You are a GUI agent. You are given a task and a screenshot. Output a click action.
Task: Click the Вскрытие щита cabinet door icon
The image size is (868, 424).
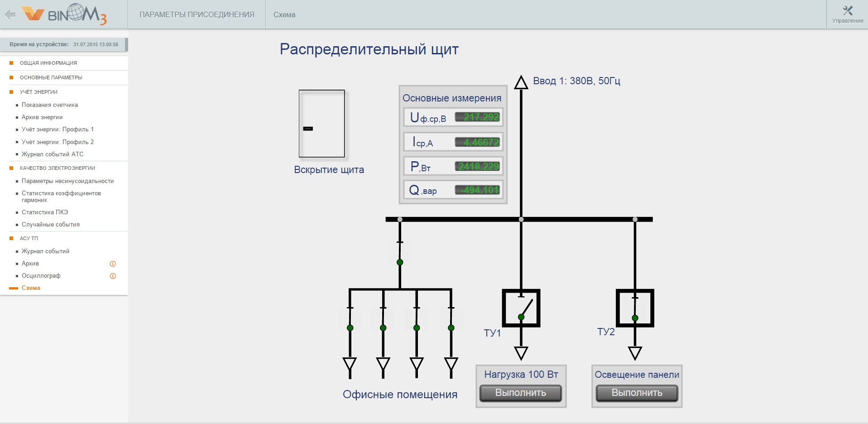pyautogui.click(x=321, y=124)
